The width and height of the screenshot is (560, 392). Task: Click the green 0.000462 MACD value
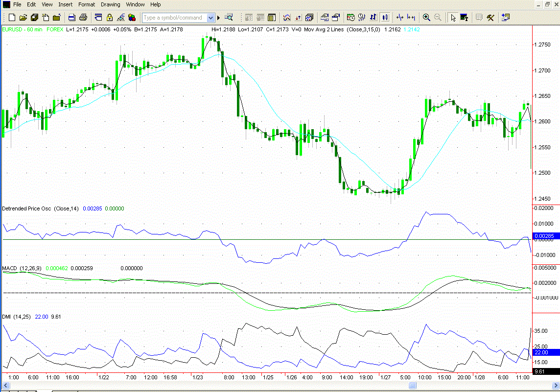point(57,268)
